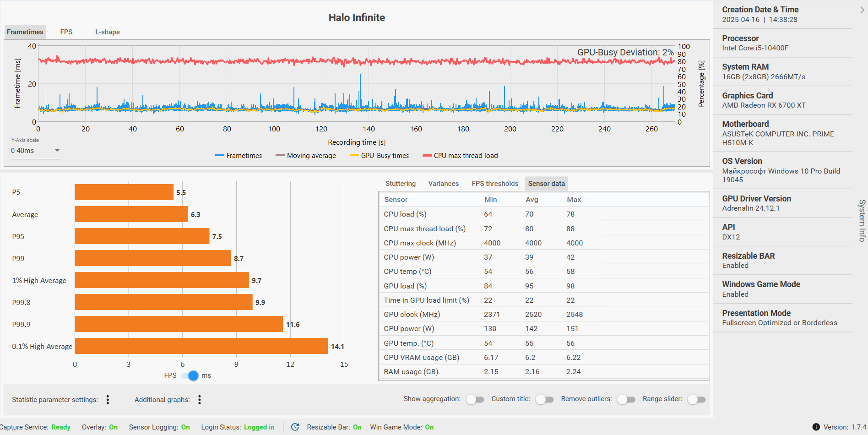Switch the FPS/ms toggle
This screenshot has width=868, height=435.
(190, 375)
